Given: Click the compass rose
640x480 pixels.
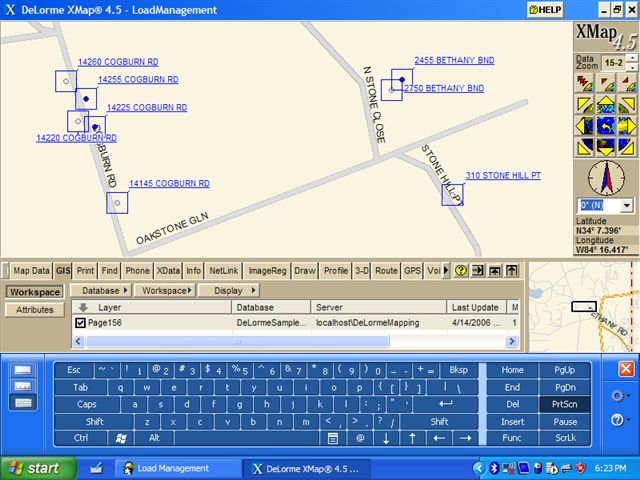Looking at the screenshot, I should click(606, 178).
